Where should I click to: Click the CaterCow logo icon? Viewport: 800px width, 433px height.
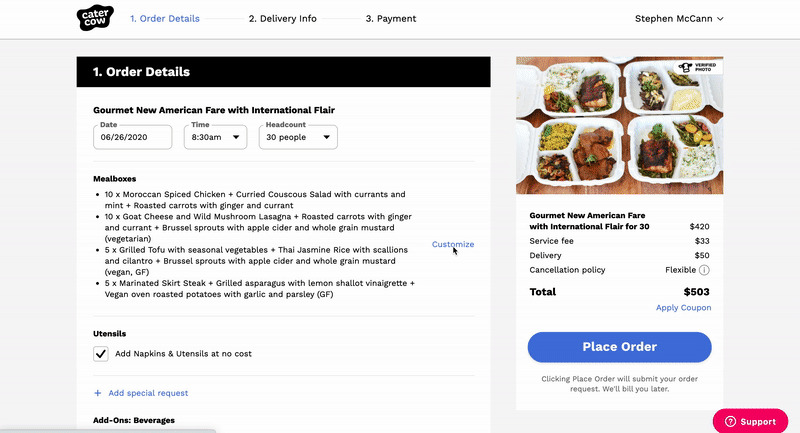point(95,18)
